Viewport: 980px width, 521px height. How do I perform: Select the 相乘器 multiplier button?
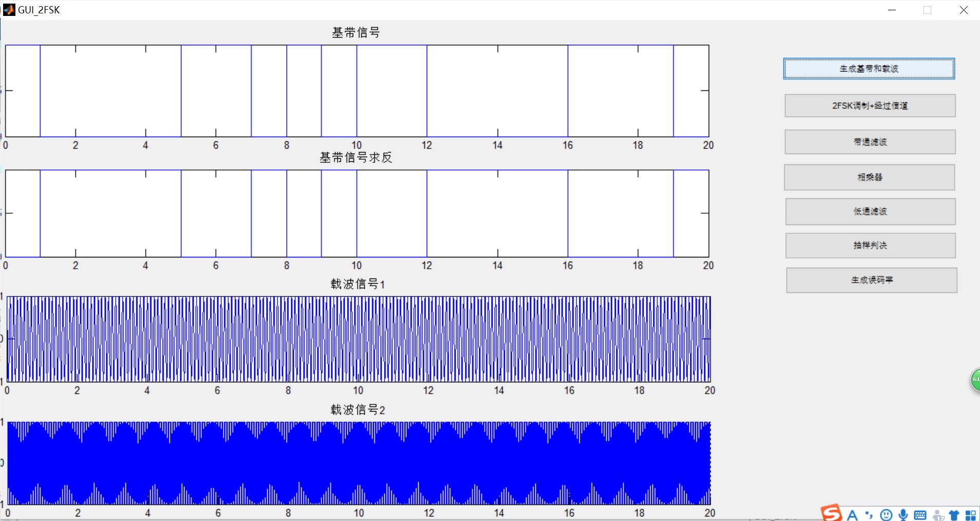tap(870, 177)
